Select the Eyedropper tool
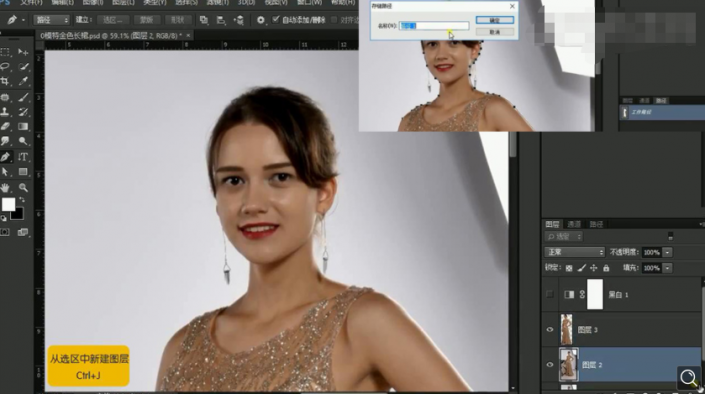Image resolution: width=705 pixels, height=394 pixels. pos(23,81)
